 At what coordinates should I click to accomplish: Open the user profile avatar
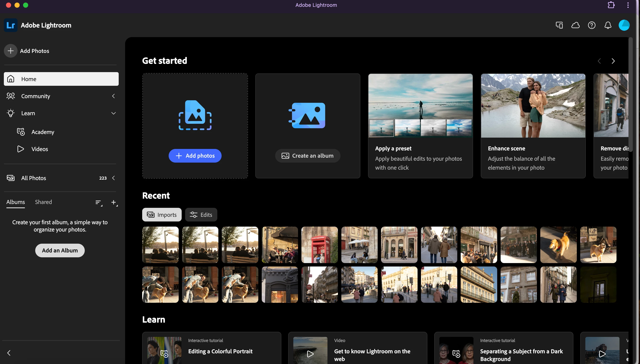coord(624,25)
